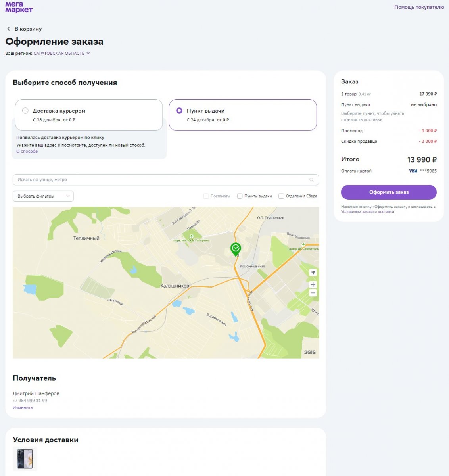Viewport: 449px width, 476px height.
Task: Click the green pickup point marker on map
Action: click(236, 250)
